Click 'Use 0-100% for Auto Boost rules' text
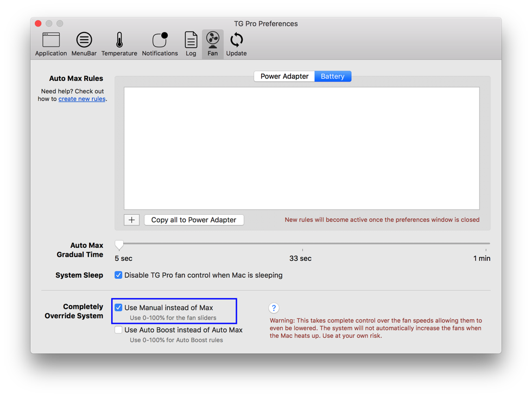Screen dimensions: 532x397 click(x=176, y=340)
